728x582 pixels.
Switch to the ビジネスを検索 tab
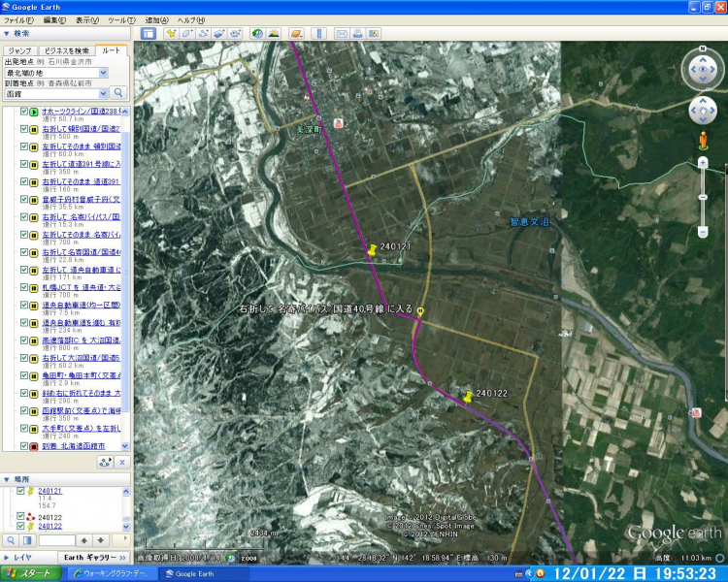coord(66,50)
